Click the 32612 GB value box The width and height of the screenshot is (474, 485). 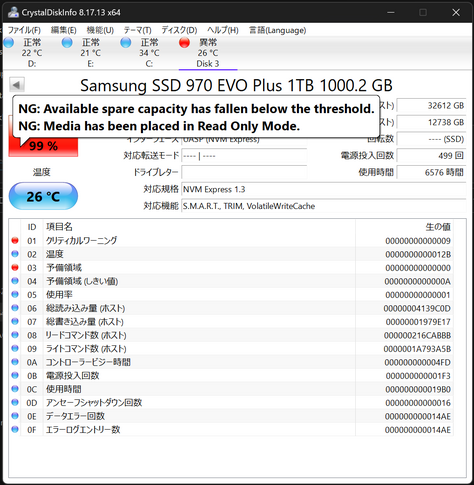[431, 106]
